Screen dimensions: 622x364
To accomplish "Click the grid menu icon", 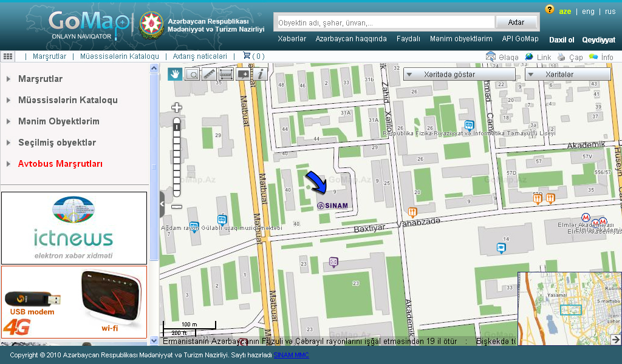I will pos(8,56).
